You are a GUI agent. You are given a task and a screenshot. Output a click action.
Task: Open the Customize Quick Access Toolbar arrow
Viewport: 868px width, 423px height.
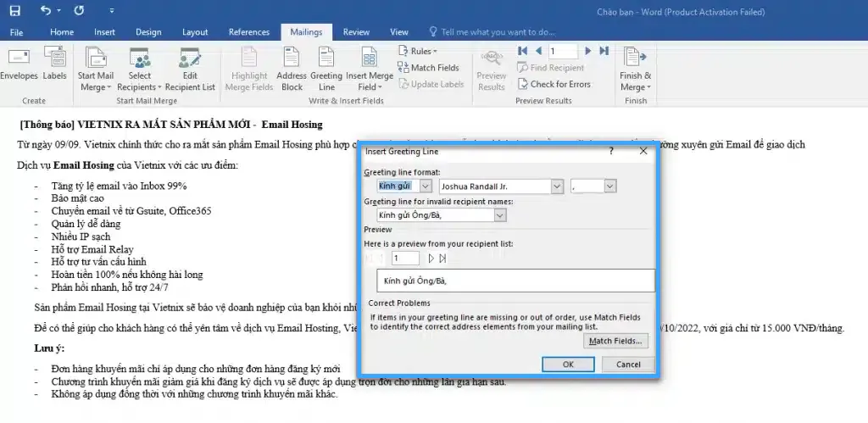pyautogui.click(x=112, y=11)
